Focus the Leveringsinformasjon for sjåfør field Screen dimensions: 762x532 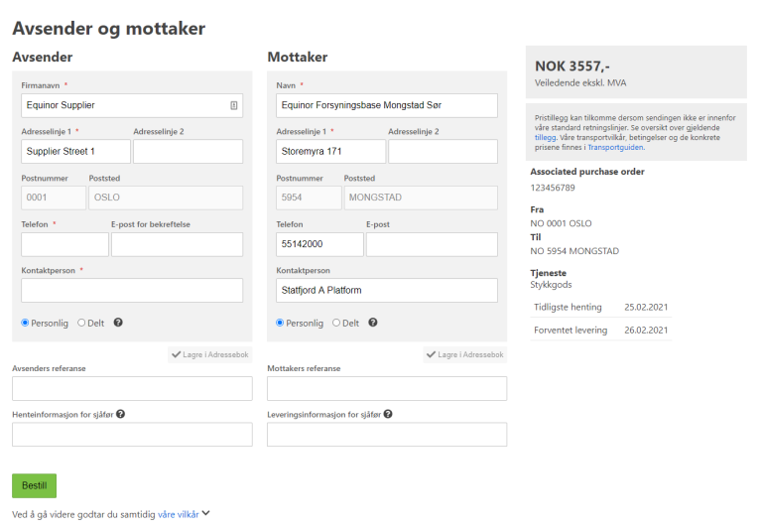click(x=387, y=435)
